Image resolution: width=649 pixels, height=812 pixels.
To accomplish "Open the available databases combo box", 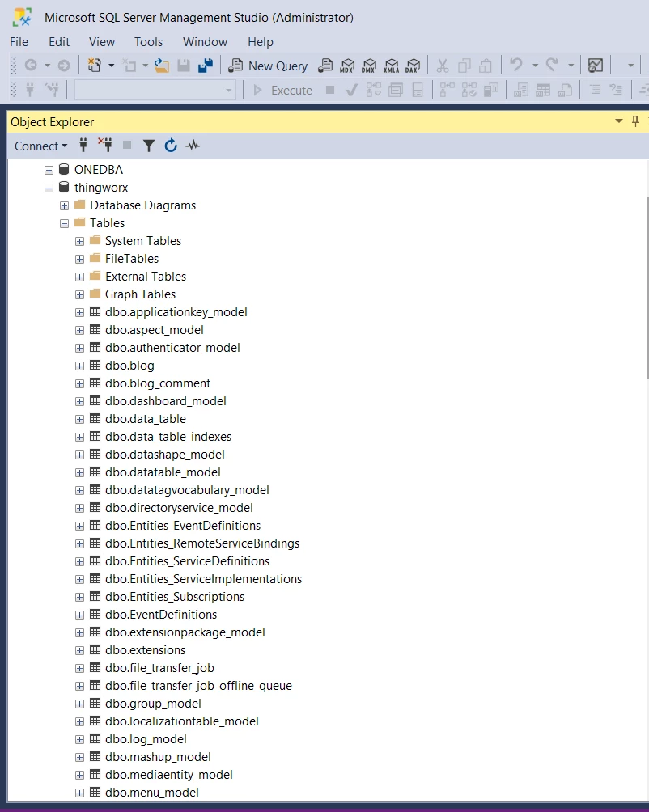I will click(155, 91).
